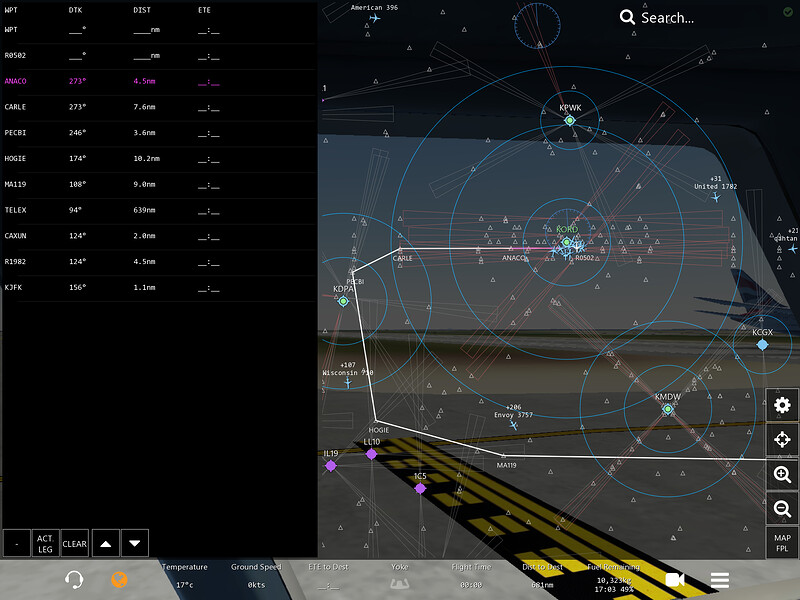The image size is (800, 600).
Task: Open the ATC headset icon
Action: (74, 580)
